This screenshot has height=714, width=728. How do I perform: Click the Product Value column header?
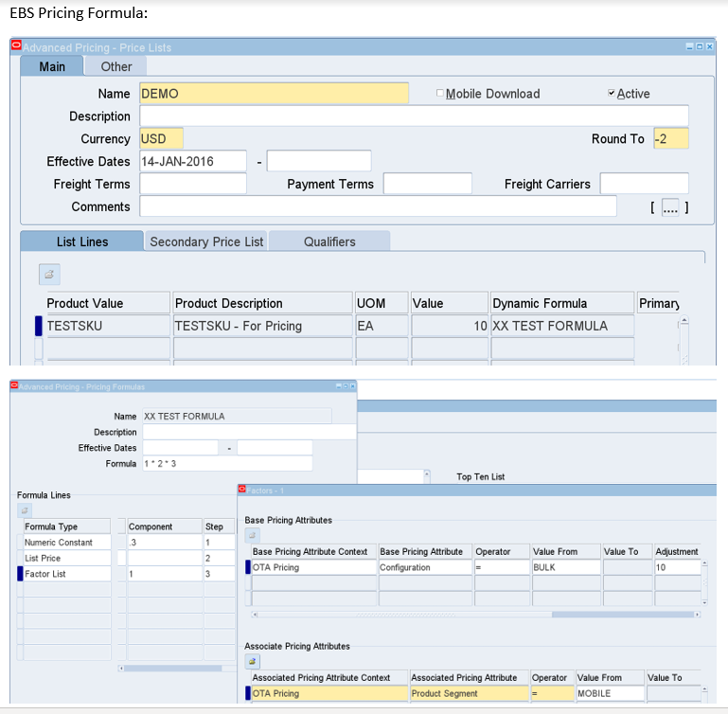coord(108,303)
